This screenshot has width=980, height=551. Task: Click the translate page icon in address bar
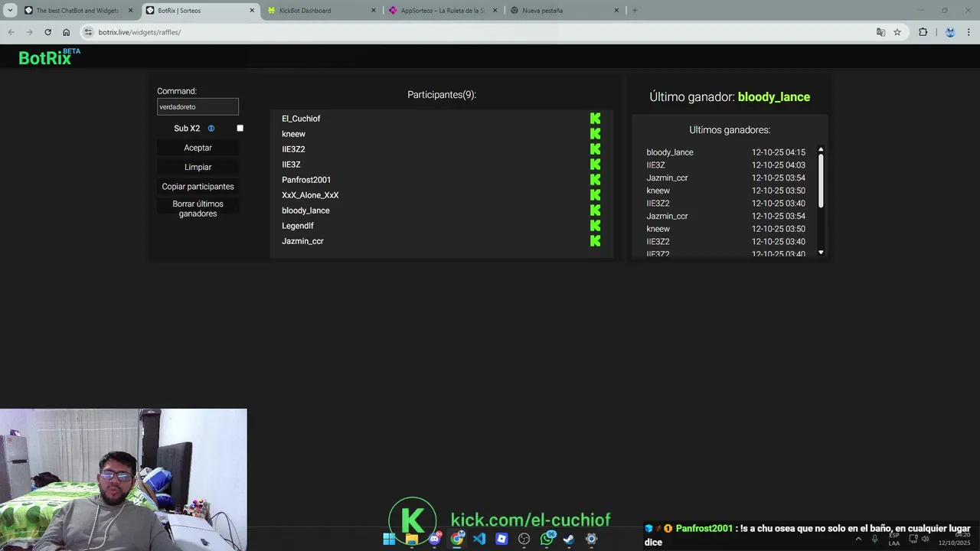coord(880,32)
